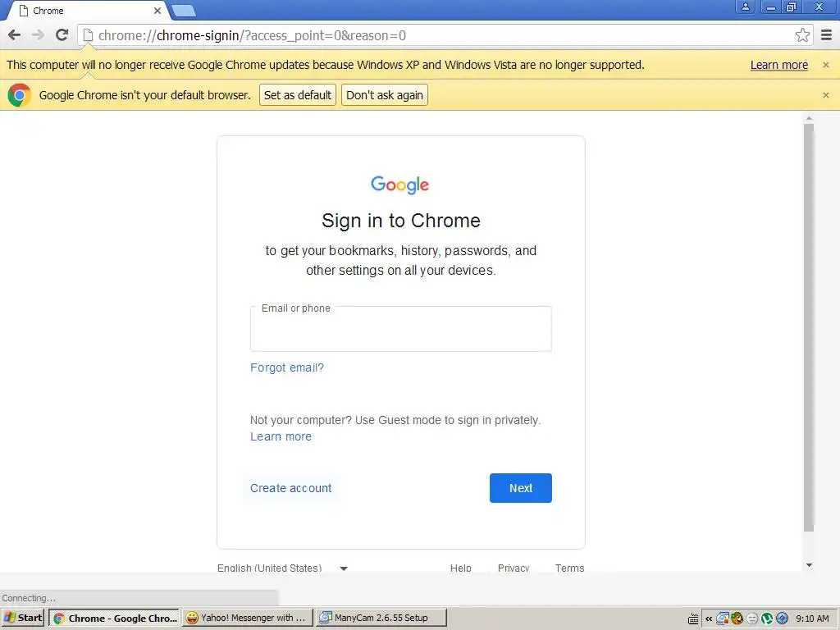Open Chrome hamburger menu
Viewport: 840px width, 630px height.
(827, 35)
